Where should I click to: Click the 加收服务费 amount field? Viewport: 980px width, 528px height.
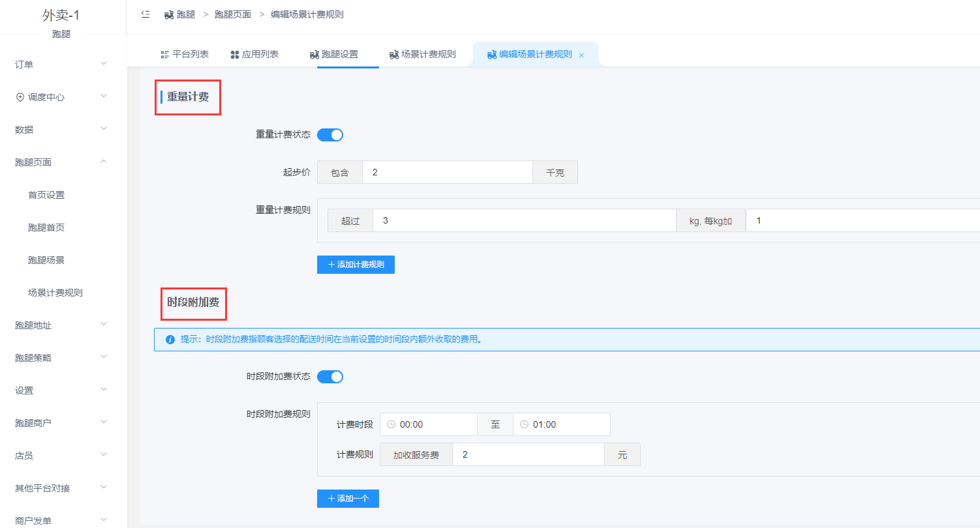528,455
